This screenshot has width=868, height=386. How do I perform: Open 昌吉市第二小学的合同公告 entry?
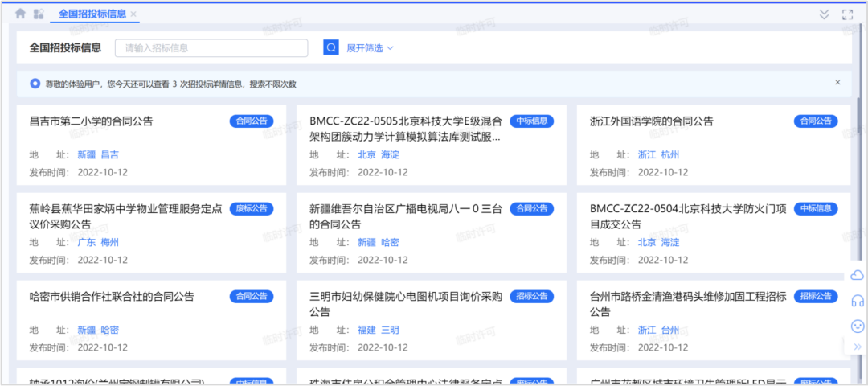tap(92, 121)
